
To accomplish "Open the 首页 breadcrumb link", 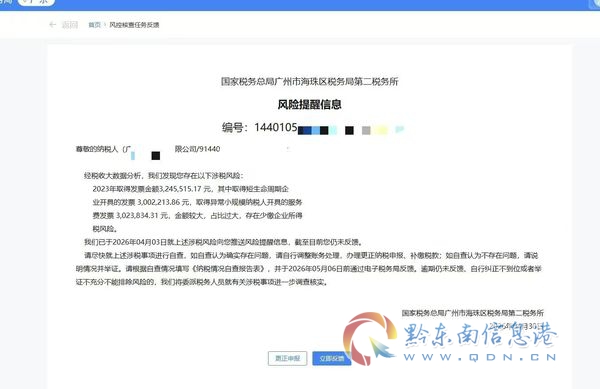I will (95, 25).
